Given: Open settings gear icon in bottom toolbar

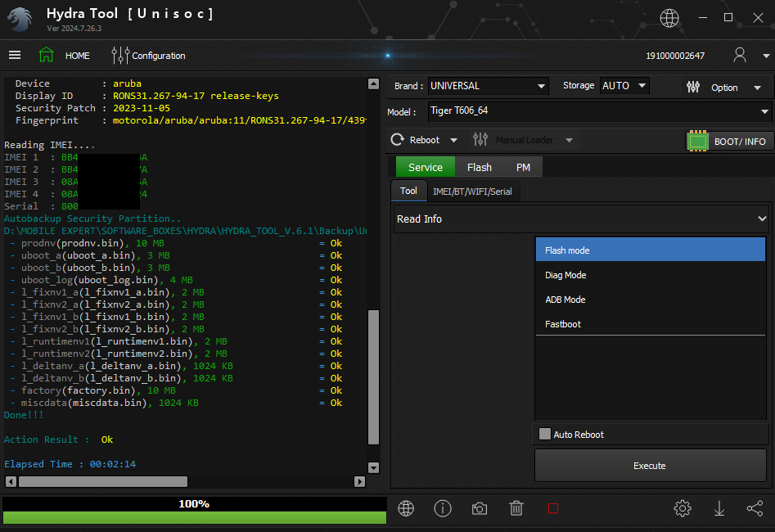Looking at the screenshot, I should 682,508.
